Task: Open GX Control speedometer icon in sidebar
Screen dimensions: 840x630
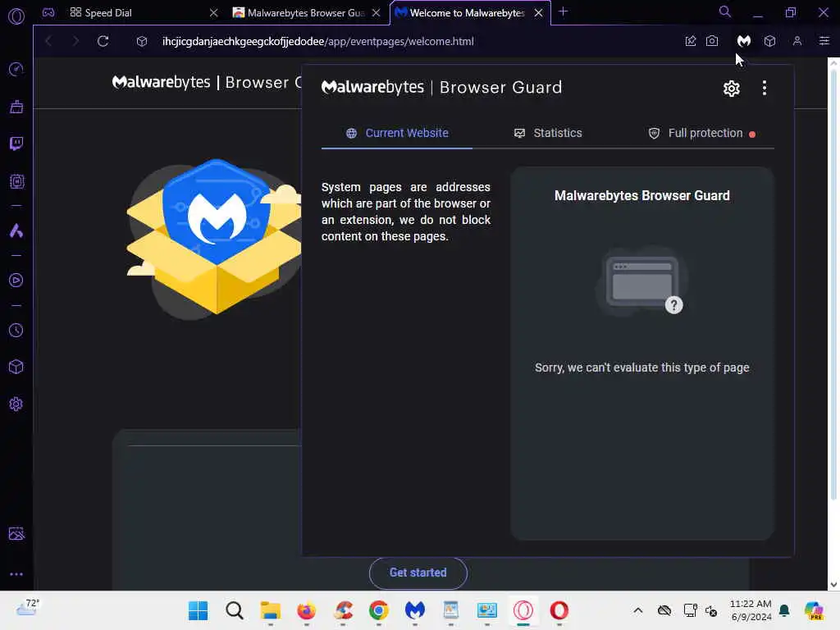Action: click(16, 69)
